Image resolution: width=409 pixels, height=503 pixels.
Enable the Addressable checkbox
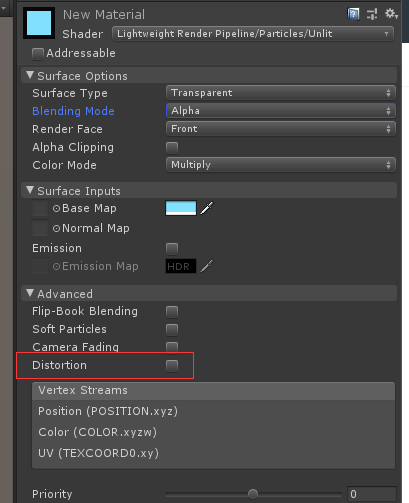pos(38,54)
